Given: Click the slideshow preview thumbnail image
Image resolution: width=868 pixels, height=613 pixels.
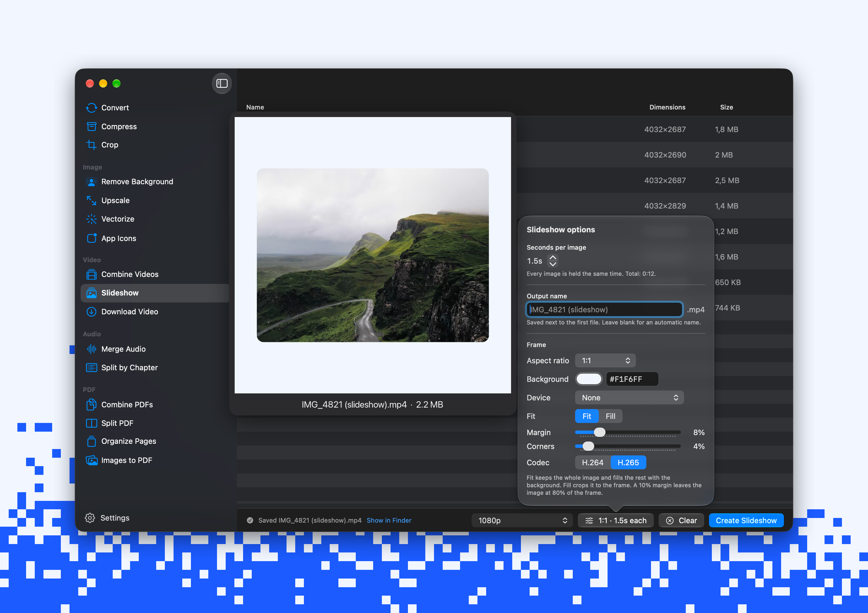Looking at the screenshot, I should [373, 256].
